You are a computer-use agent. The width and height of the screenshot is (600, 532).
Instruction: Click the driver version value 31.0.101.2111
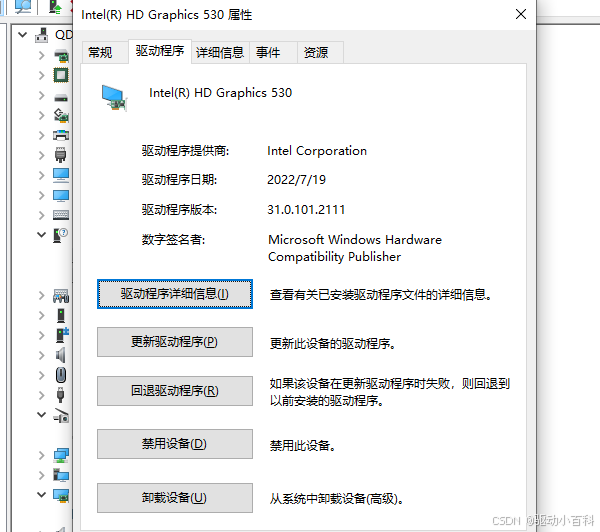306,210
